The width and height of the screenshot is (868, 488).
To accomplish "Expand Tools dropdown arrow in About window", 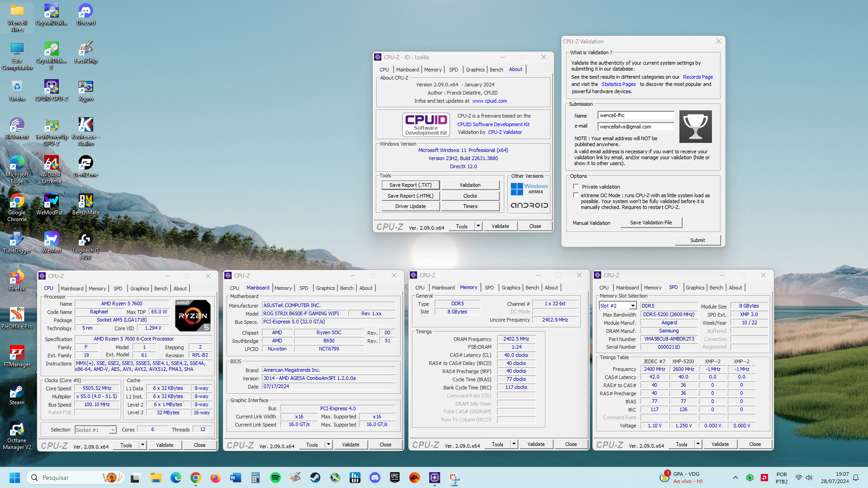I will click(478, 226).
